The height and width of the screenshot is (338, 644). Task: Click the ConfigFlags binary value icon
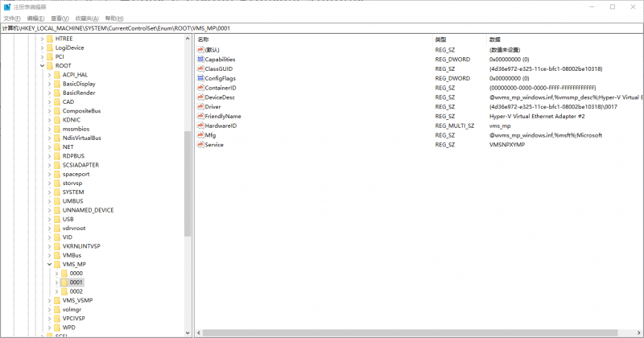click(200, 78)
